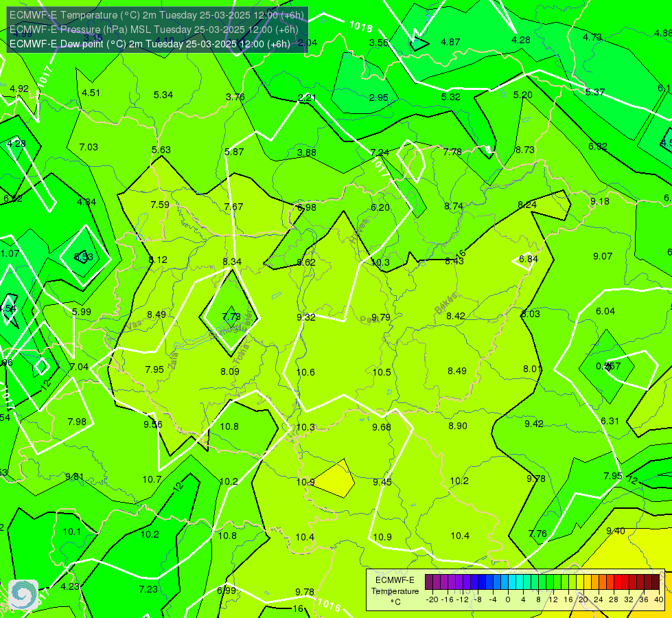This screenshot has height=618, width=672.
Task: Click the value 10.6 on the map
Action: (305, 372)
